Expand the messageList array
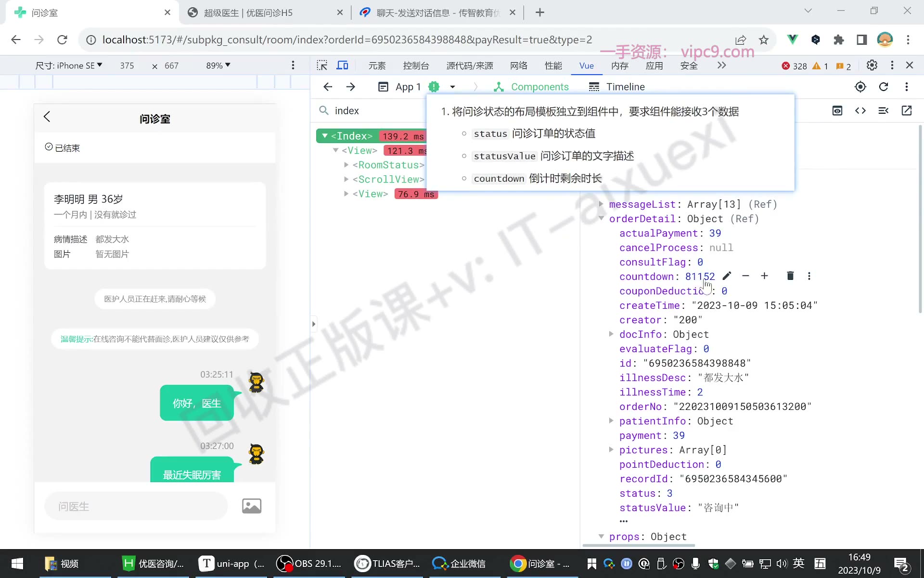The width and height of the screenshot is (924, 578). point(601,204)
